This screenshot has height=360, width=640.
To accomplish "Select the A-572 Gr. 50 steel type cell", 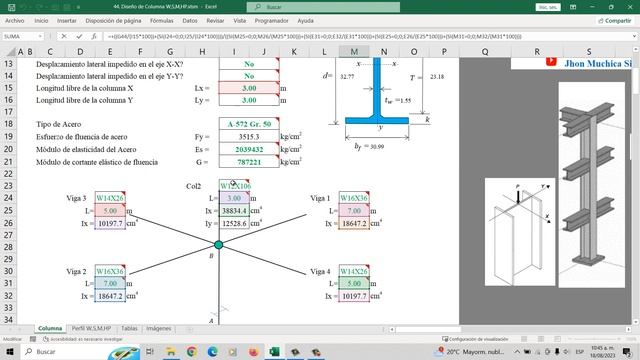I will 249,124.
